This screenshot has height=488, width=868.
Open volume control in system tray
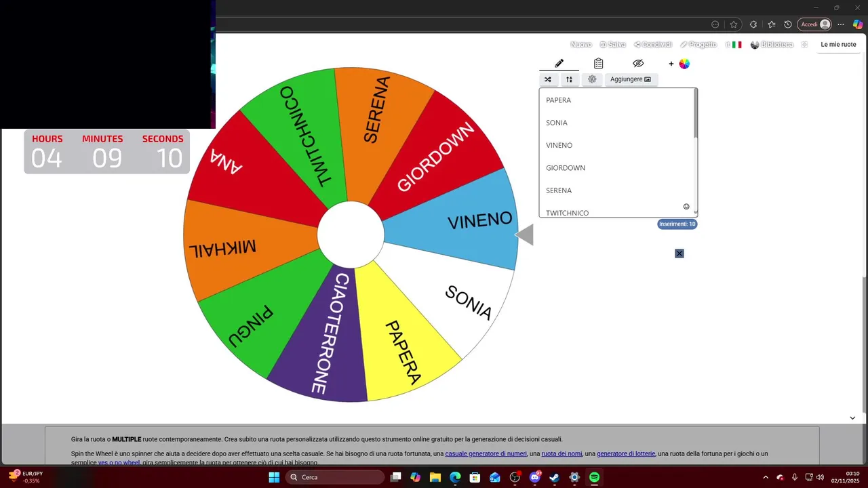pos(820,477)
